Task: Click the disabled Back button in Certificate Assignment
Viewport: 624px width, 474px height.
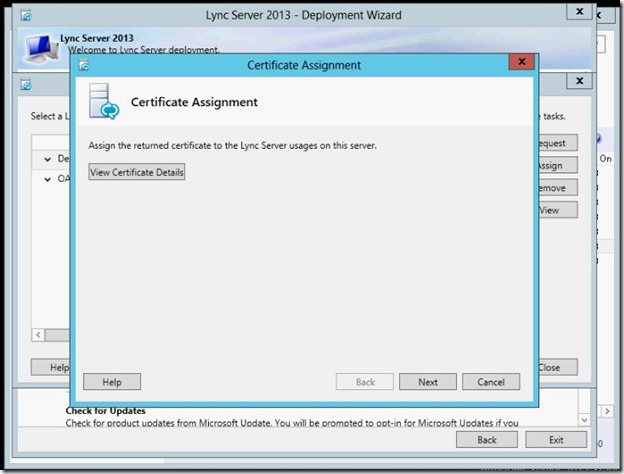Action: (x=365, y=382)
